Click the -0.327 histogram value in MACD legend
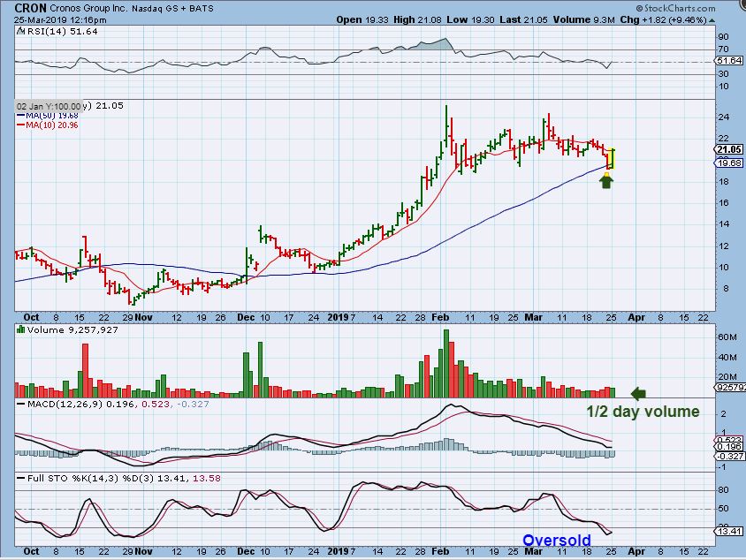 [x=193, y=404]
